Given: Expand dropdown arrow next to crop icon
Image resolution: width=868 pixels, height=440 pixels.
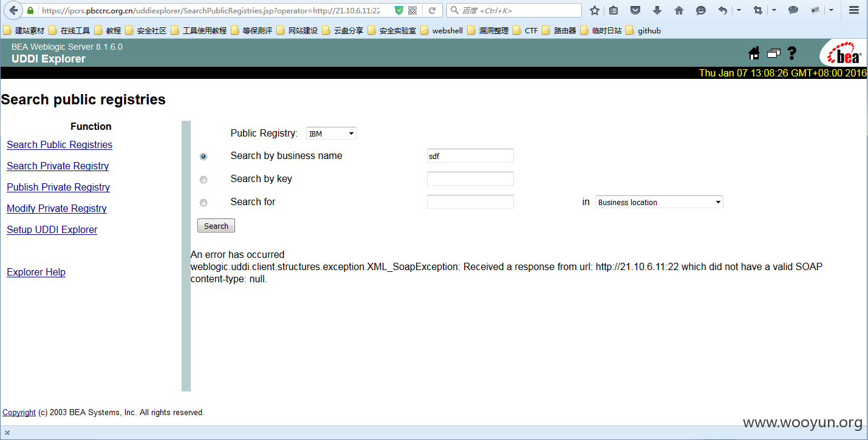Looking at the screenshot, I should [774, 10].
